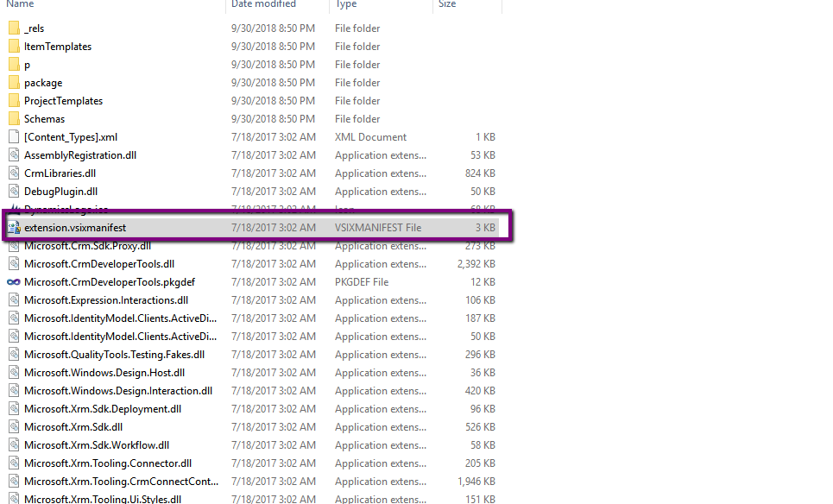The width and height of the screenshot is (833, 504).
Task: Select the Microsoft.Xrm.Tooling.Connector.dll file name
Action: (x=108, y=463)
